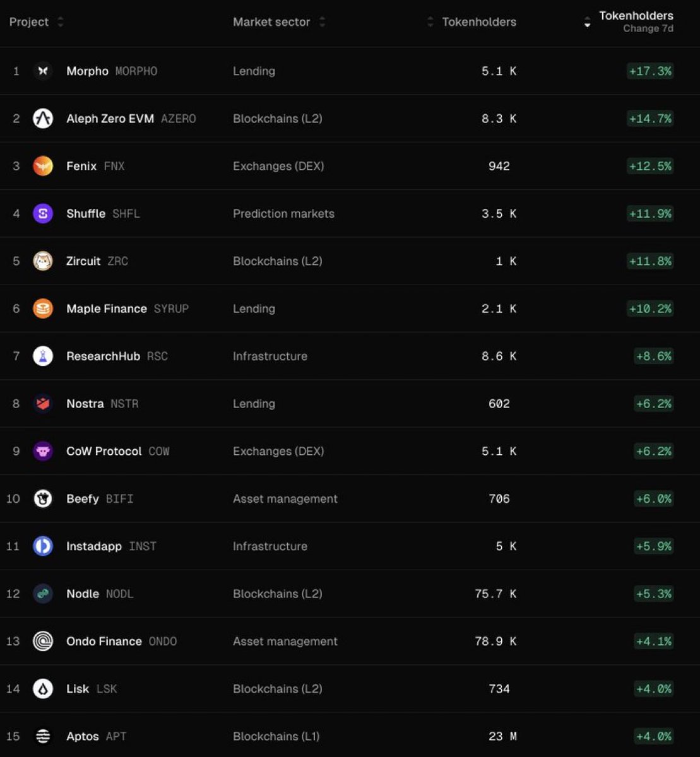The image size is (700, 757).
Task: Click Tokenholders Change 7d header
Action: pyautogui.click(x=636, y=21)
